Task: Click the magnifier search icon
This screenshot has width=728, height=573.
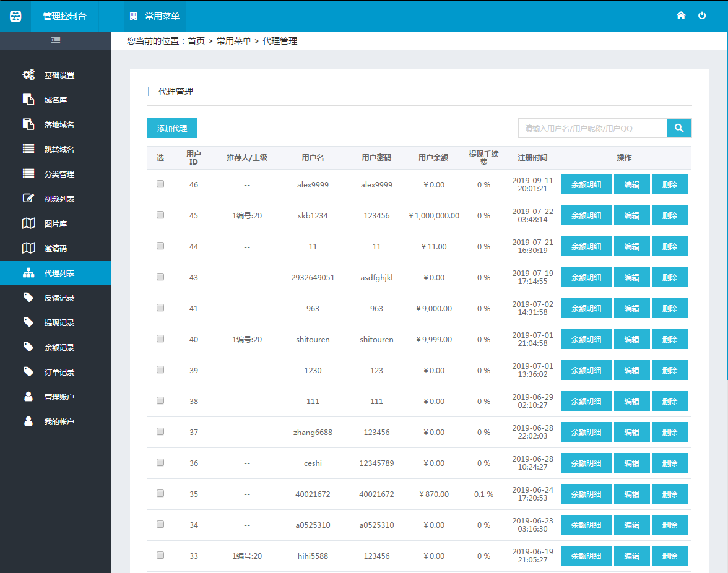Action: (679, 128)
